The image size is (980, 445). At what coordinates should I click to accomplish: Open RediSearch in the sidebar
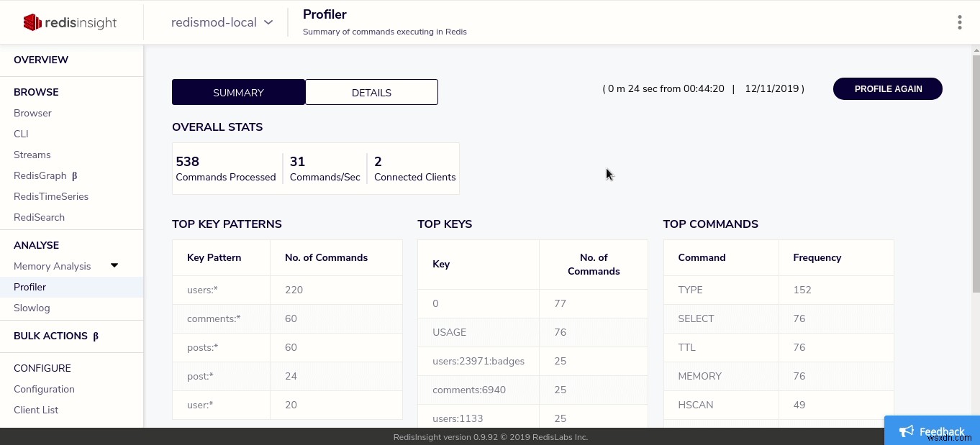point(39,217)
